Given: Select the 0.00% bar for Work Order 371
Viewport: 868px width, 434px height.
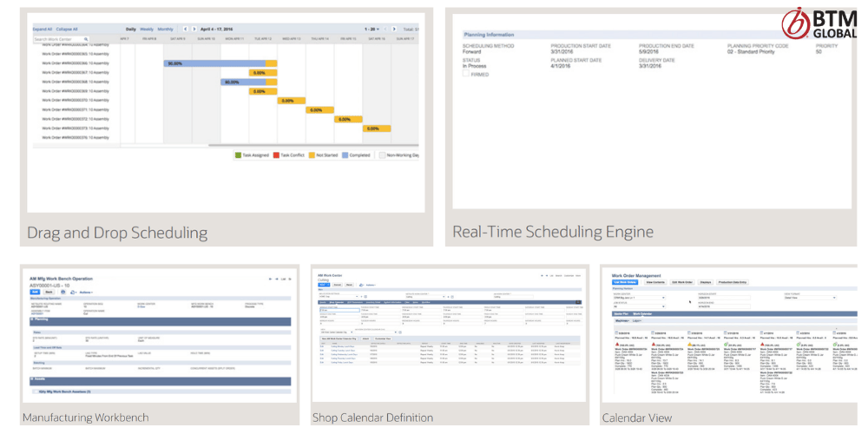Looking at the screenshot, I should (320, 110).
